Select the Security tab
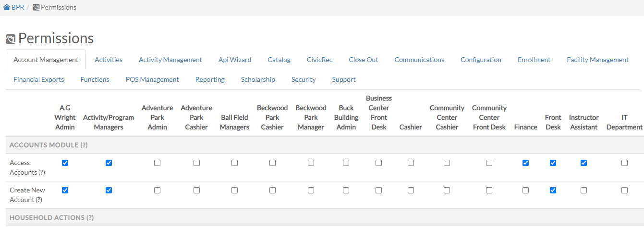 click(304, 79)
